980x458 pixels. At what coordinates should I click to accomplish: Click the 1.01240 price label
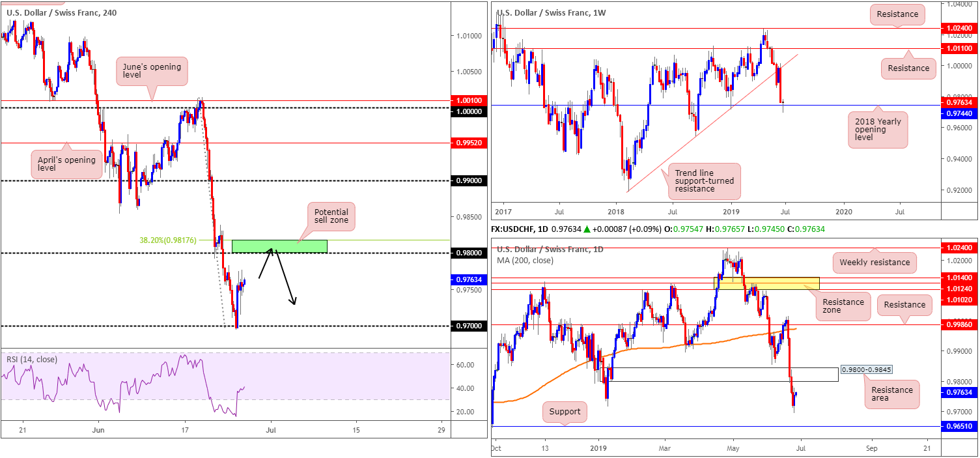tap(959, 289)
